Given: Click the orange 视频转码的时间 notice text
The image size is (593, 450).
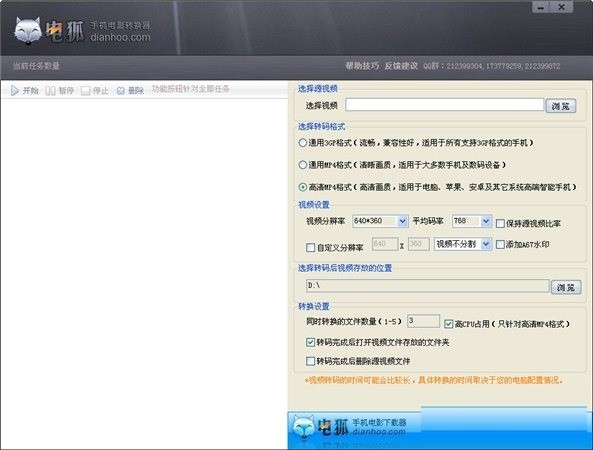Looking at the screenshot, I should click(x=434, y=380).
